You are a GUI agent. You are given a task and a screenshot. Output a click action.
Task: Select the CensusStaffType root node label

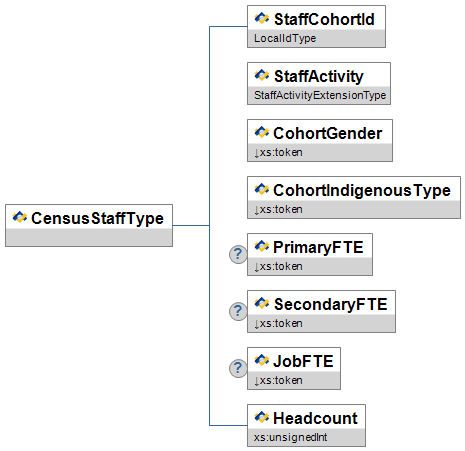97,218
